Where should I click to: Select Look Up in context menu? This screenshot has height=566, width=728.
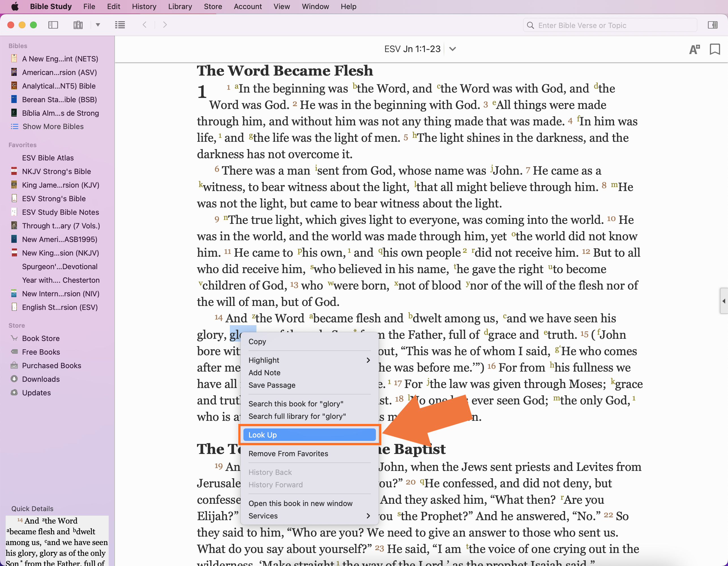(309, 435)
